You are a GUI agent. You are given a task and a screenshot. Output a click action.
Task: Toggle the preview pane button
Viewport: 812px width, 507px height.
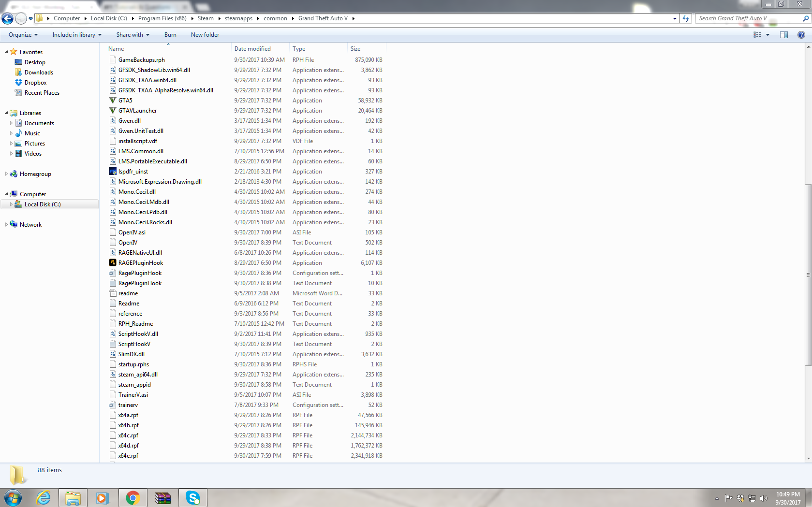click(x=784, y=35)
